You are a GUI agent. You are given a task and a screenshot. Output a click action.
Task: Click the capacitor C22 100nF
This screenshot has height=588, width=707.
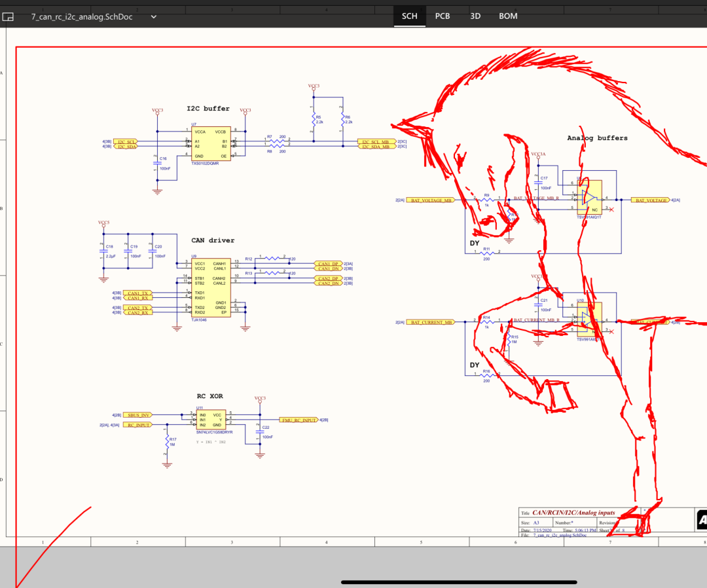(x=260, y=432)
